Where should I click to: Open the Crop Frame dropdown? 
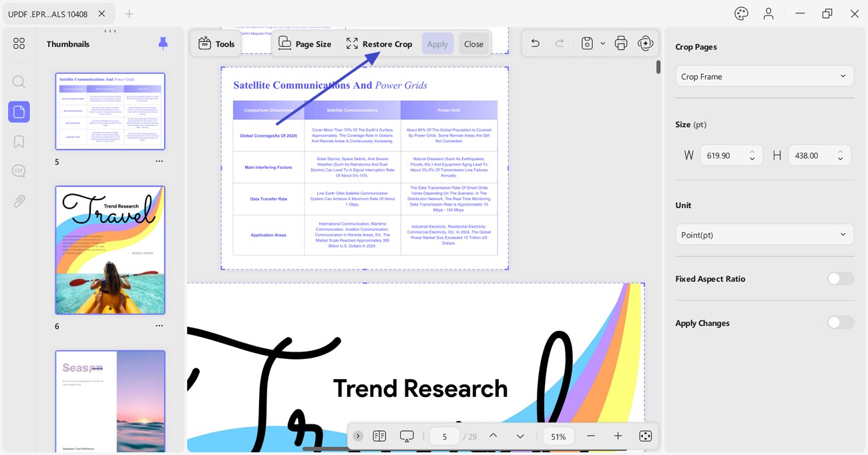pos(765,76)
